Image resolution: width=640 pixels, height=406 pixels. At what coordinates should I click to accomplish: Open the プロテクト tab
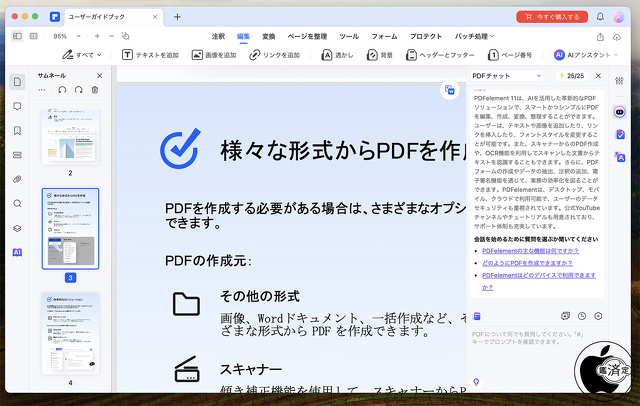pos(426,36)
